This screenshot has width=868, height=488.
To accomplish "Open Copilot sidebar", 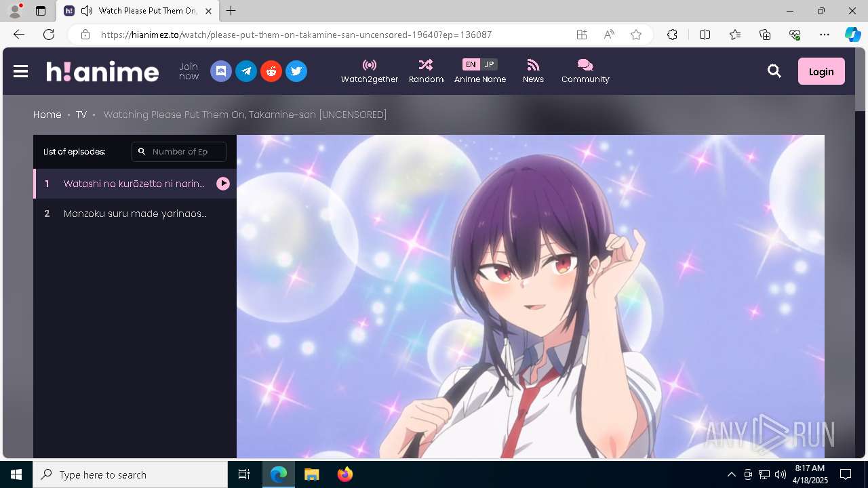I will tap(853, 35).
